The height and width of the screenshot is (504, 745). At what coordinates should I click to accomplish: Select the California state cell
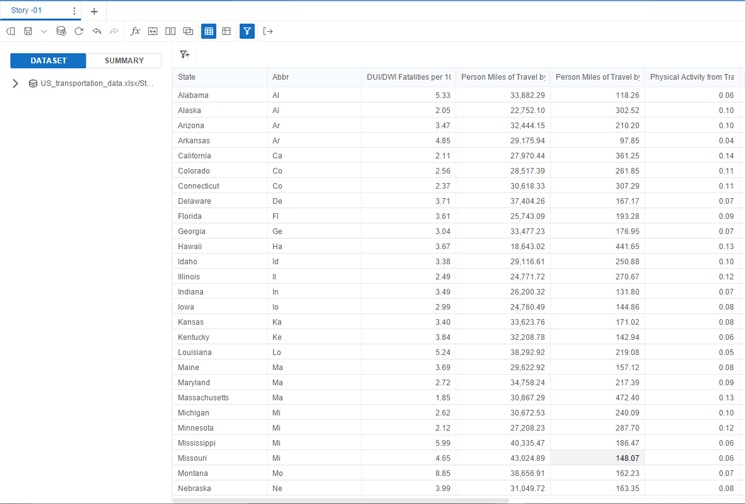click(220, 156)
